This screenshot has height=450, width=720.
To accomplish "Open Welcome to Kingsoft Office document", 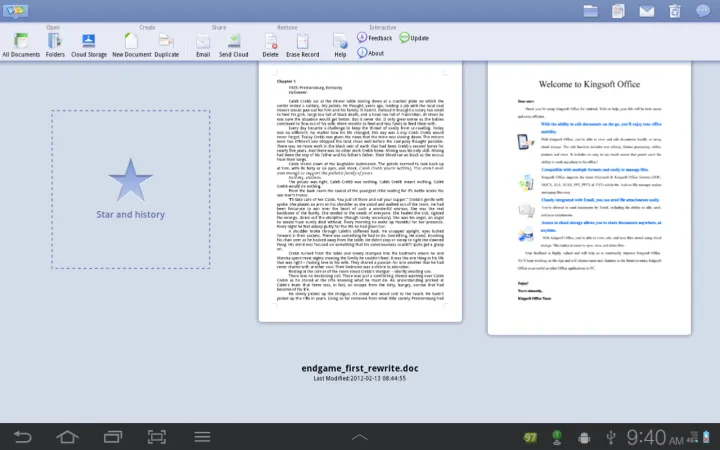I will click(589, 198).
